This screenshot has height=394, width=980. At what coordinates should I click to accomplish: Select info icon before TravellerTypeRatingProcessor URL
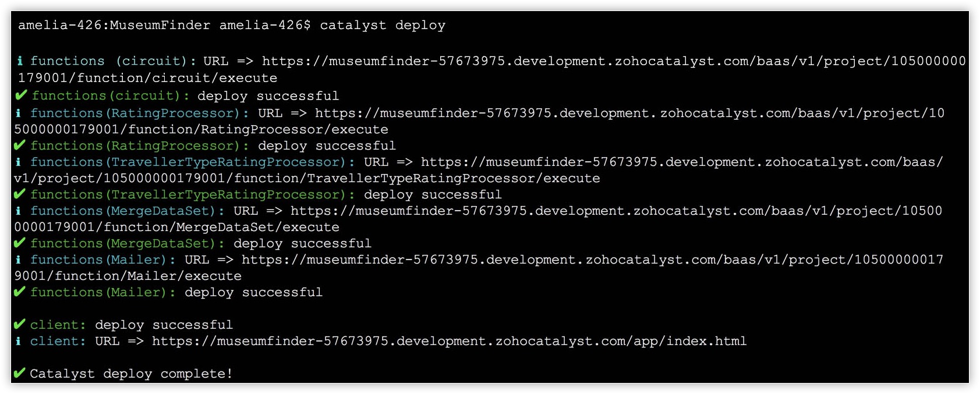[x=19, y=162]
